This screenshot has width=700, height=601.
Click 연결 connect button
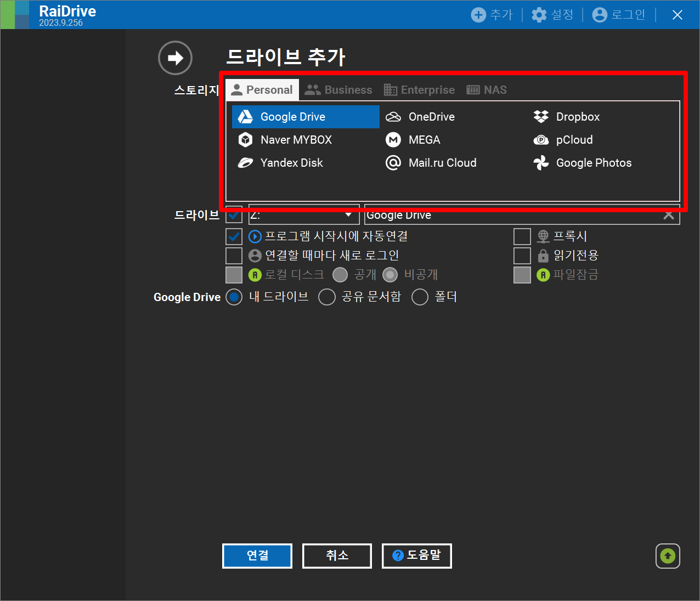[257, 556]
